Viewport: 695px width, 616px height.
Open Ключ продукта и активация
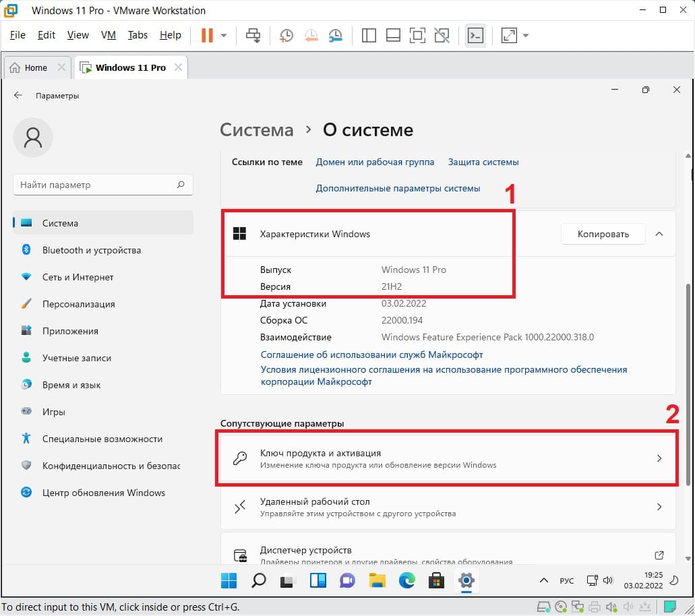pyautogui.click(x=448, y=458)
